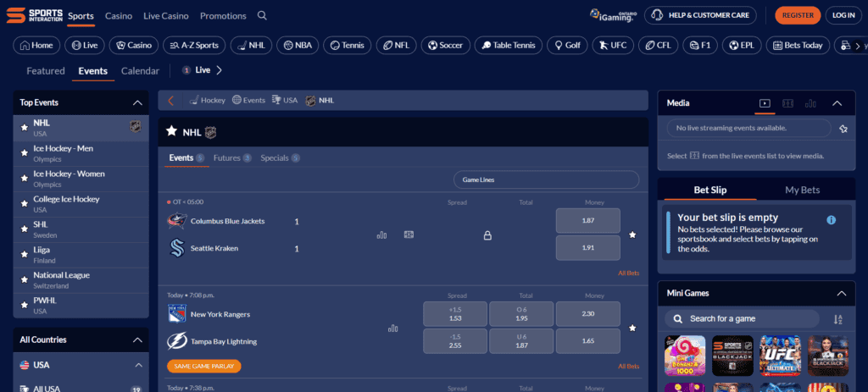Collapse the Media panel
Viewport: 868px width, 392px height.
click(x=837, y=102)
